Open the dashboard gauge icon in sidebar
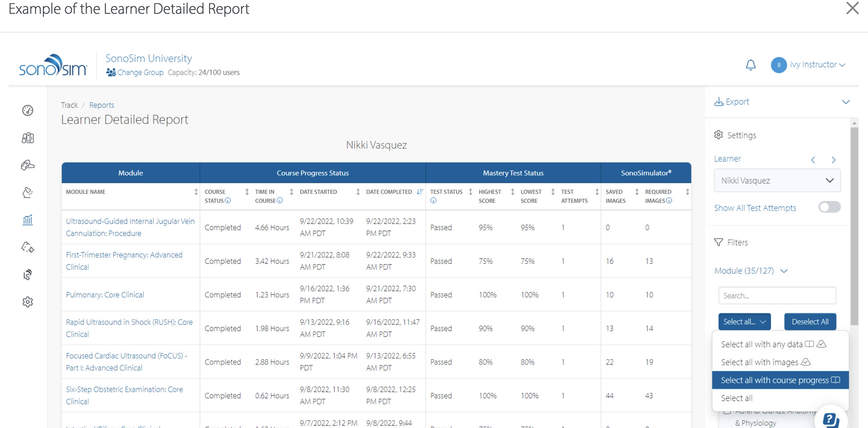The height and width of the screenshot is (428, 868). (28, 110)
